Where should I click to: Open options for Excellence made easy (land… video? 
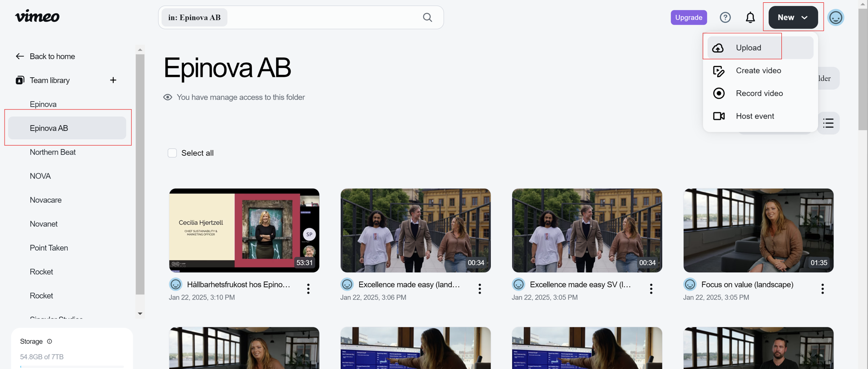480,289
